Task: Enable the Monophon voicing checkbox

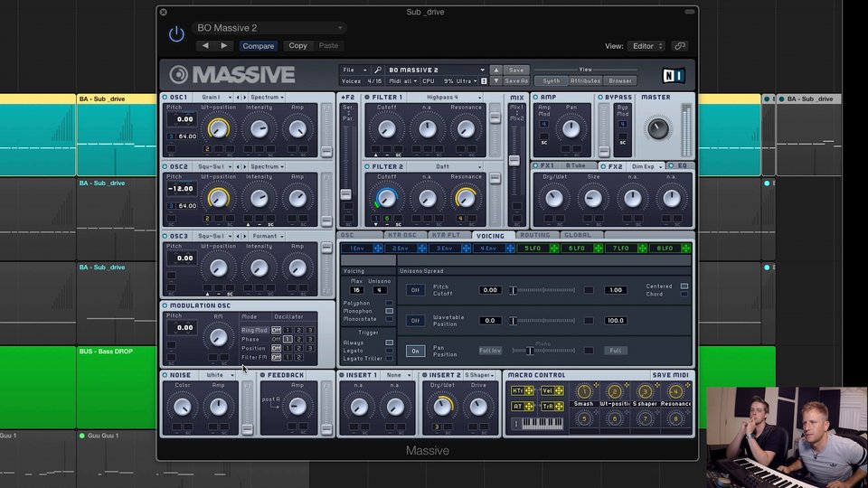Action: click(389, 312)
